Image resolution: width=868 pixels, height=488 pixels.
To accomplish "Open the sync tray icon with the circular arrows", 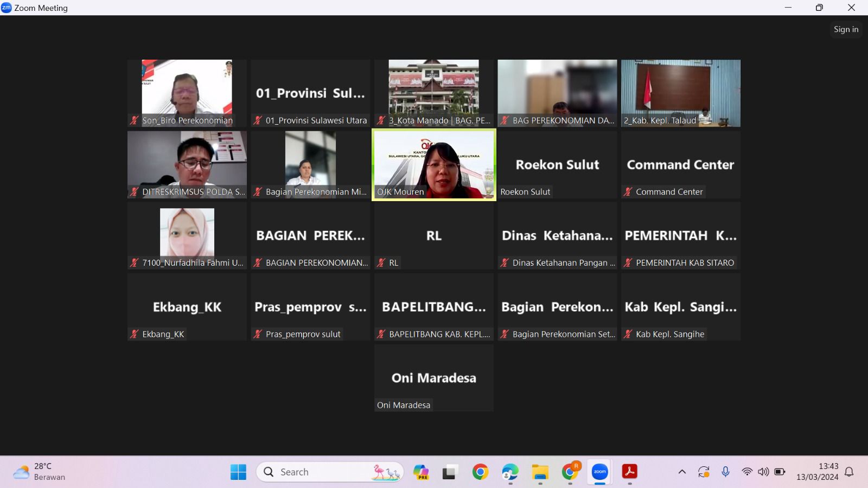I will (704, 472).
